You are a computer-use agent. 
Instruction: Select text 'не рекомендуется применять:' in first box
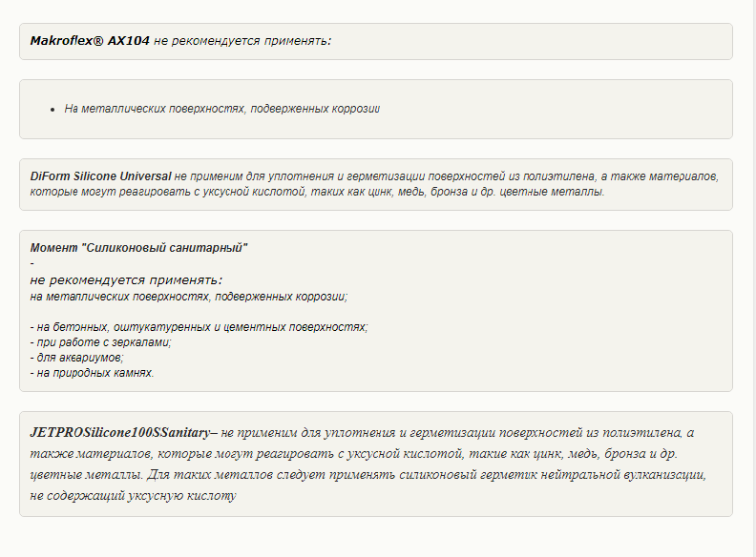pos(242,41)
